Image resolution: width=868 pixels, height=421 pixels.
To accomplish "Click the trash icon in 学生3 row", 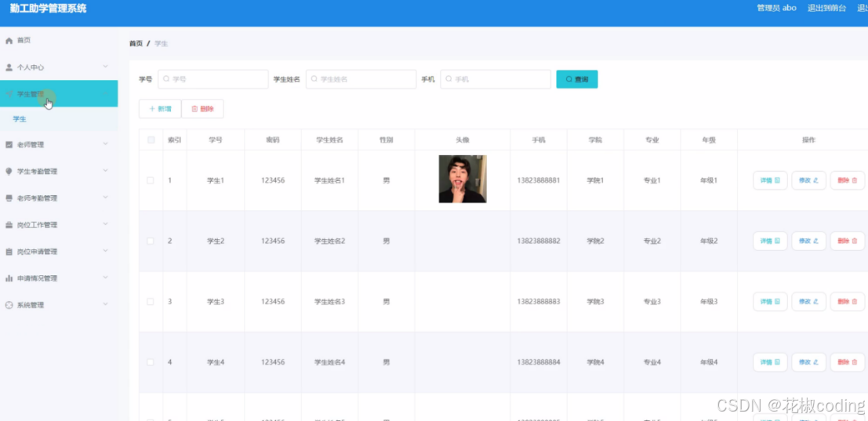I will click(854, 302).
